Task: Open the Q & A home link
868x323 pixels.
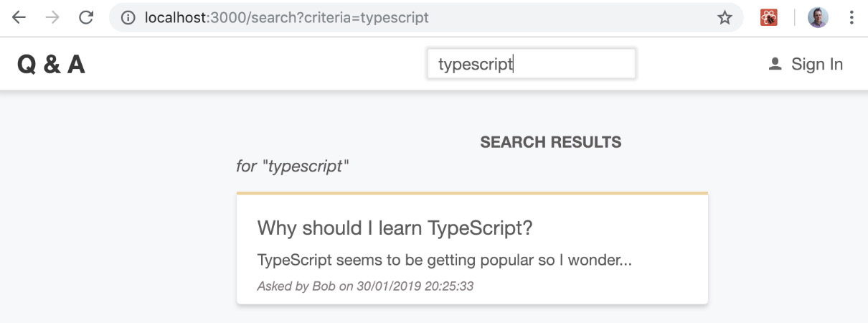Action: click(x=51, y=65)
